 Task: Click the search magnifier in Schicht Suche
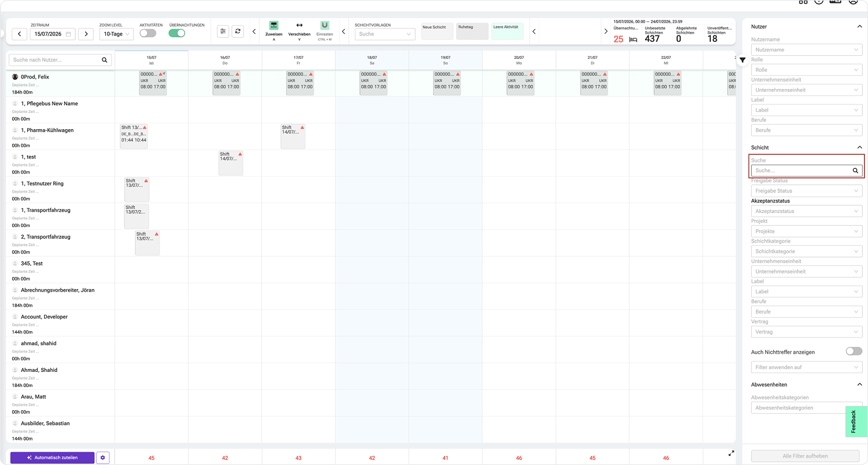(856, 171)
